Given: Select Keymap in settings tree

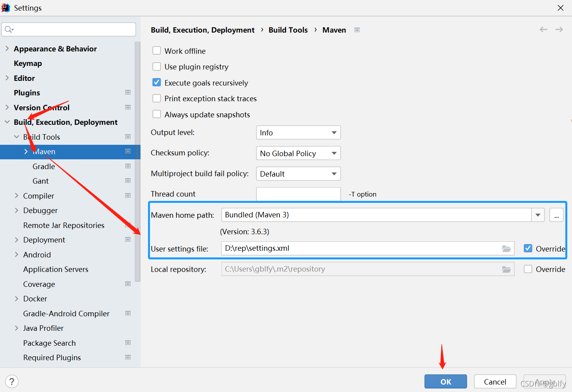Looking at the screenshot, I should click(x=28, y=63).
